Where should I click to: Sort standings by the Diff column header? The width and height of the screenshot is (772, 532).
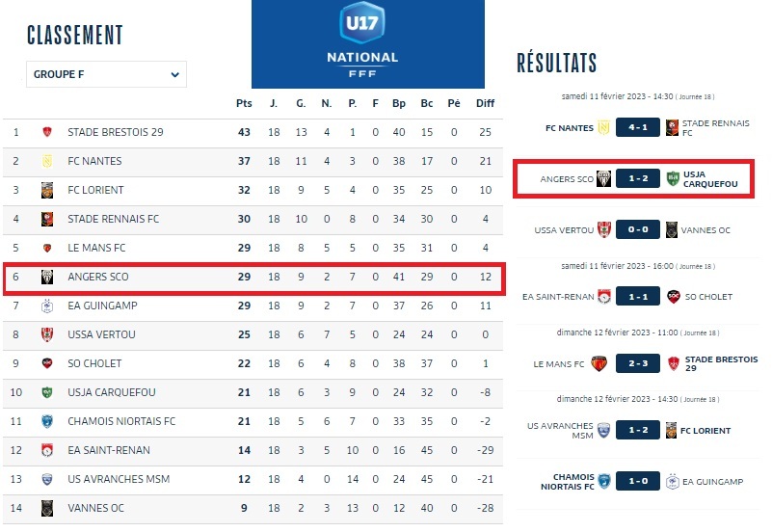point(485,103)
